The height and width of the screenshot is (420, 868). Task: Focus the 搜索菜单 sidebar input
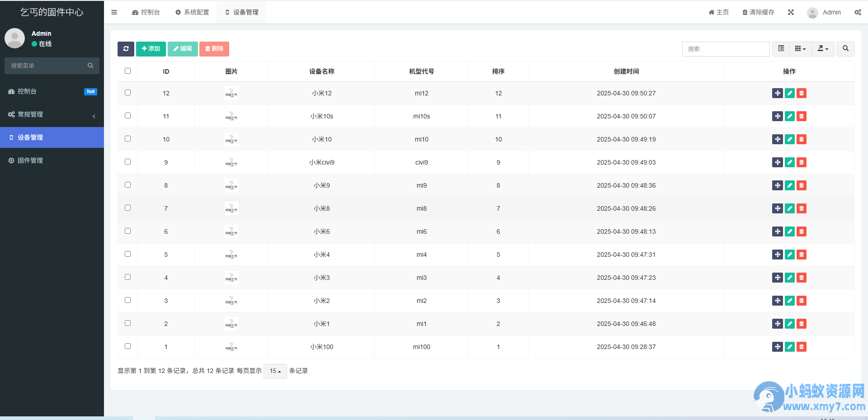tap(45, 66)
